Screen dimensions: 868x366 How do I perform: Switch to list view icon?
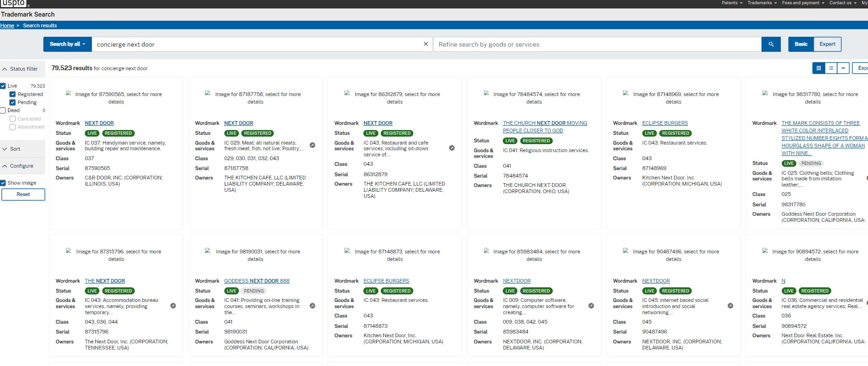coord(831,68)
